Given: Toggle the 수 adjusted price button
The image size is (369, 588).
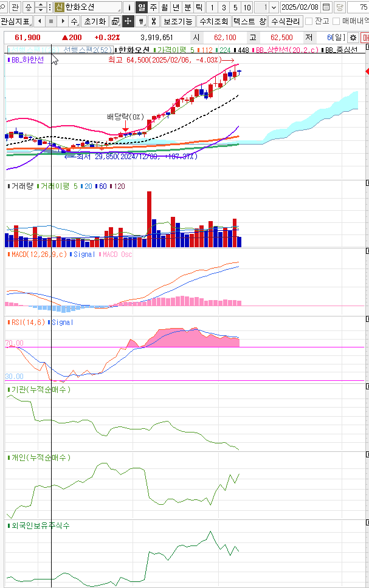Looking at the screenshot, I should coord(74,21).
